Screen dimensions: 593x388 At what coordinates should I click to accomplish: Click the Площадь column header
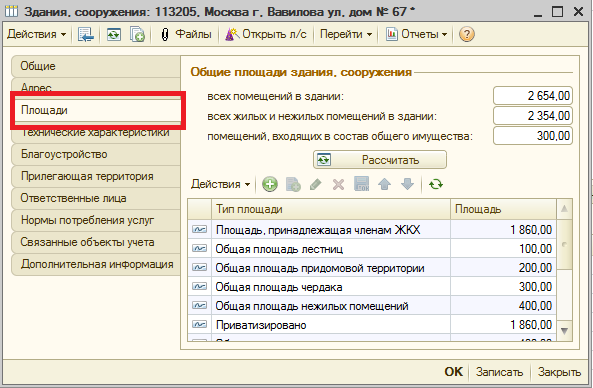coord(503,209)
